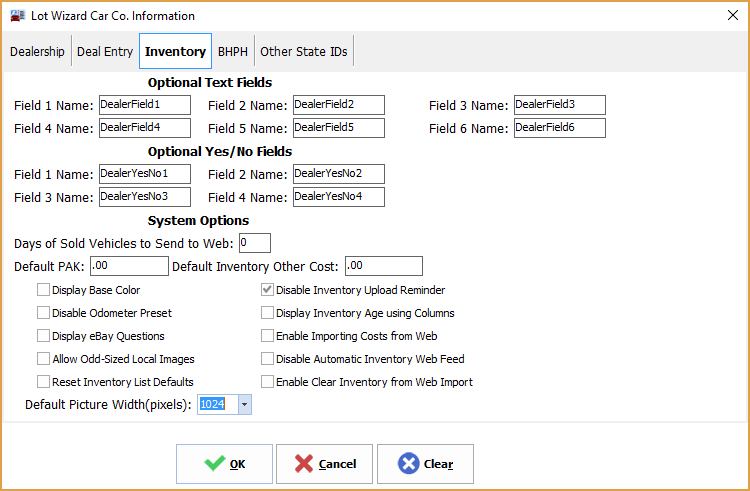Click the Clear button

[x=425, y=464]
